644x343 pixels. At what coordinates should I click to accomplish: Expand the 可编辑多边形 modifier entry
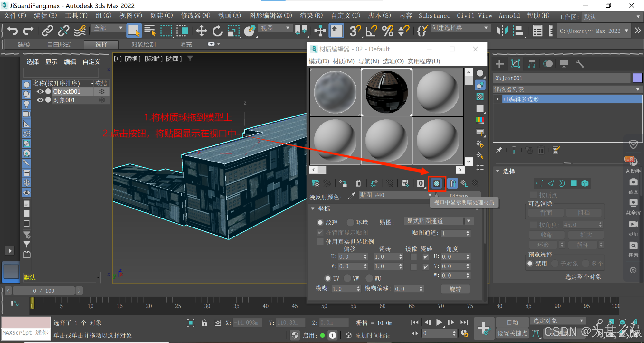point(498,99)
